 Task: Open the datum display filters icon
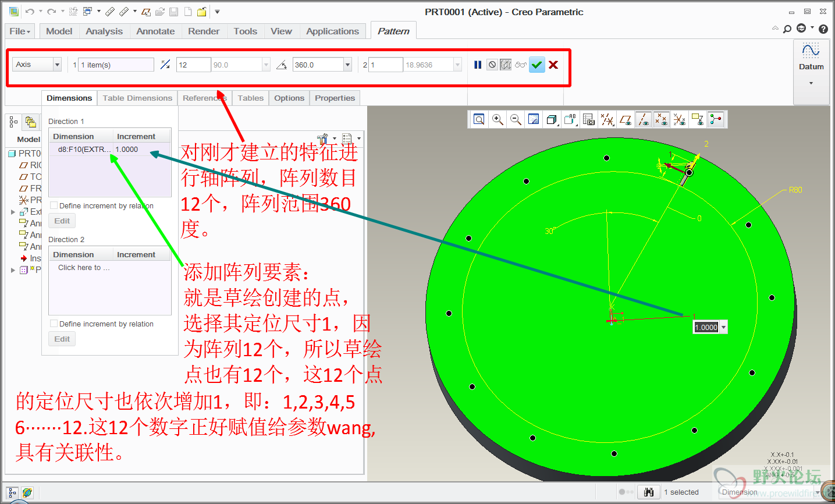click(607, 119)
